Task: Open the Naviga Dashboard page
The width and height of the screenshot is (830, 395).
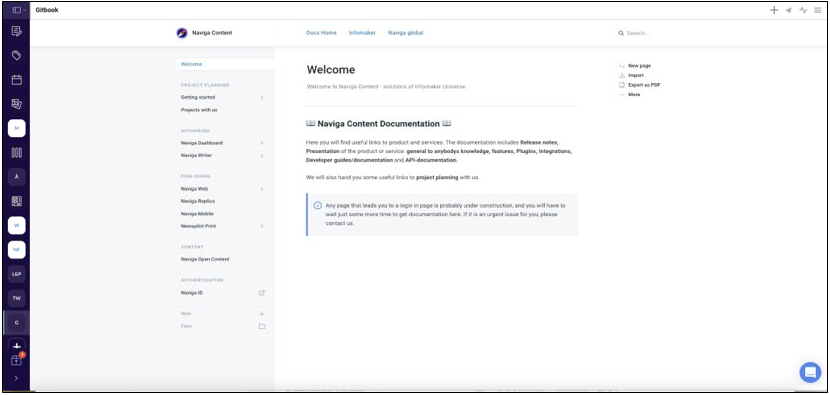Action: (202, 143)
